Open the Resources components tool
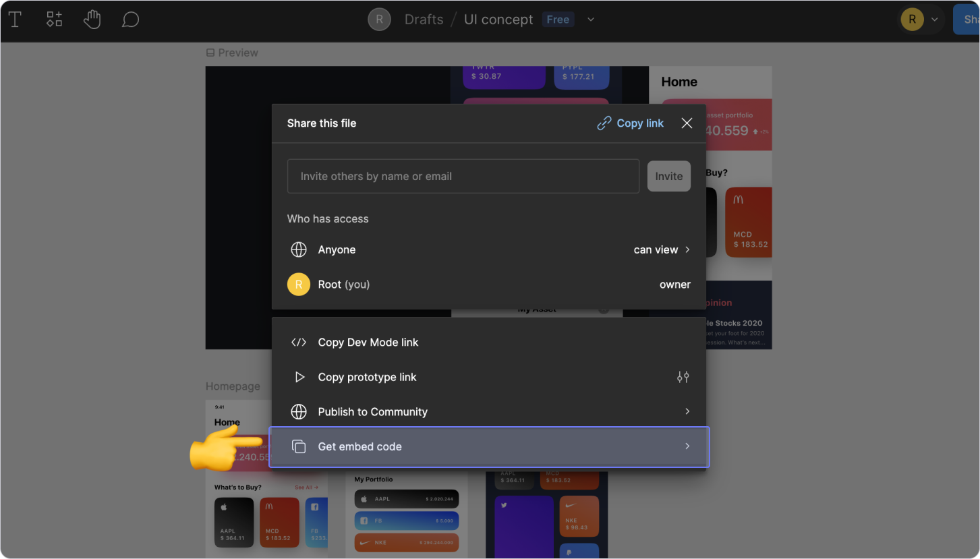The image size is (980, 559). pyautogui.click(x=54, y=20)
